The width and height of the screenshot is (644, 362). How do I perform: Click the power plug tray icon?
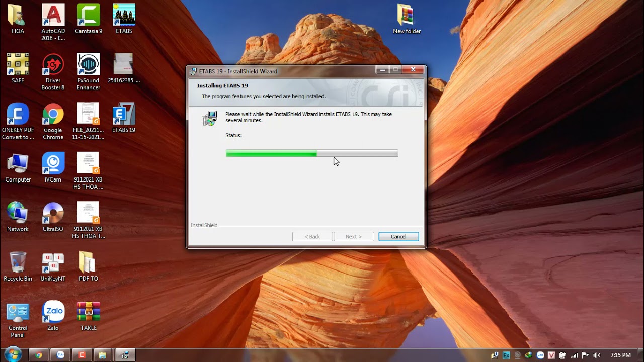[x=562, y=355]
